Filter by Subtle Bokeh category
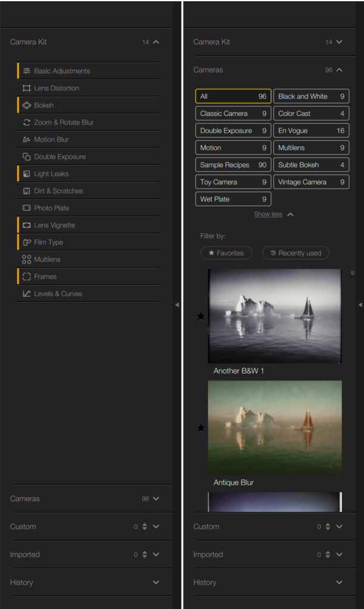The height and width of the screenshot is (609, 364). [x=311, y=164]
